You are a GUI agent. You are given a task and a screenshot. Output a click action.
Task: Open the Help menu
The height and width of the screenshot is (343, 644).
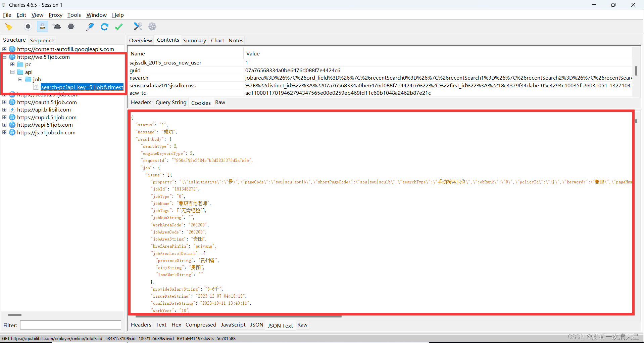pos(118,15)
